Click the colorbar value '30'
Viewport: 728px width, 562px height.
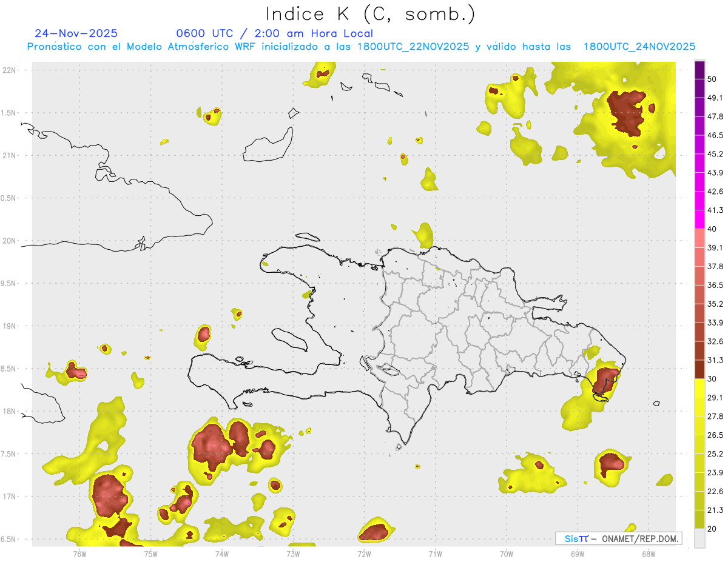[x=713, y=379]
